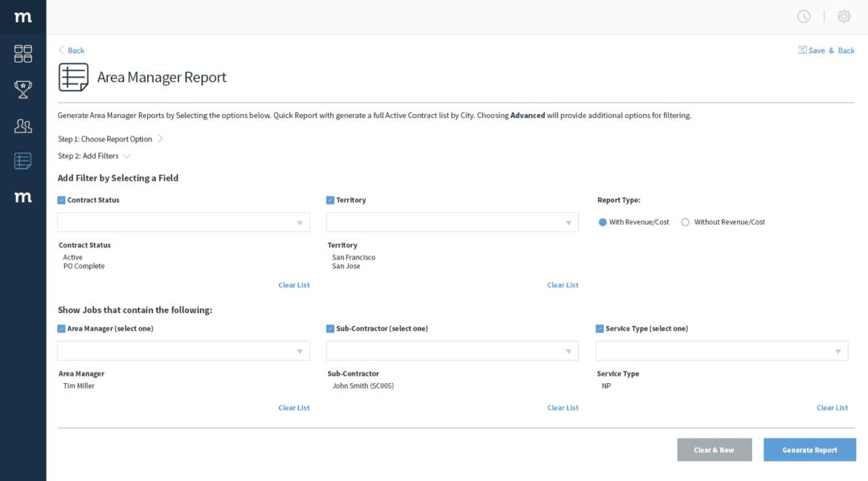Open the team members icon in sidebar
Screen dimensions: 868x481
click(x=23, y=125)
